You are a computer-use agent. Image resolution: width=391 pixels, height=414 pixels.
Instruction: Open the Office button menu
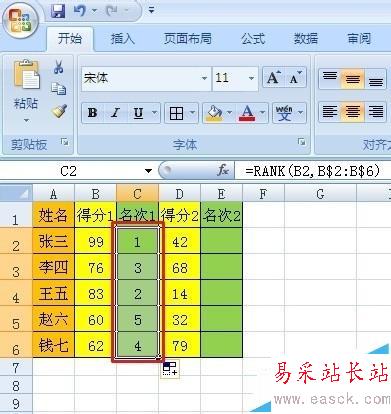tap(21, 21)
